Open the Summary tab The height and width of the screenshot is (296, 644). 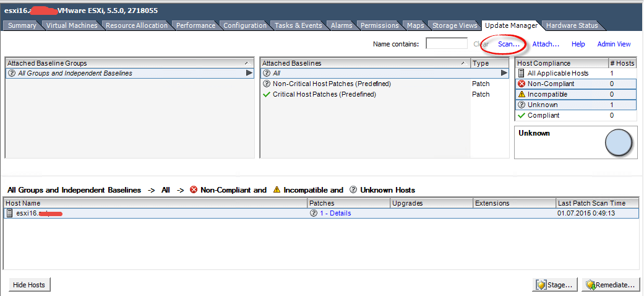click(22, 25)
